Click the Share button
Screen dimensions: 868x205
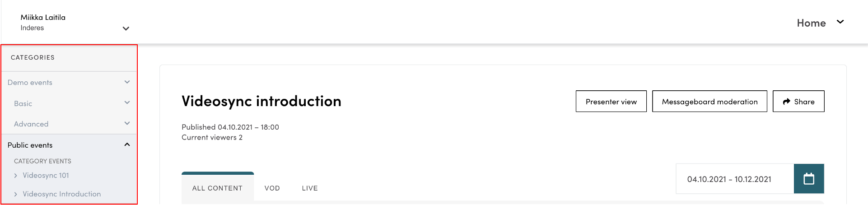coord(798,102)
